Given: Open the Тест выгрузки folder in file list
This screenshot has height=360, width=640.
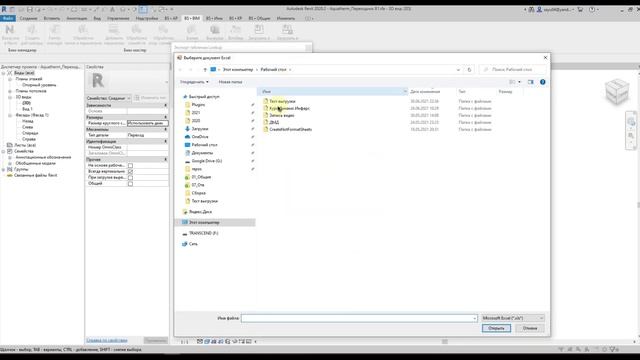Looking at the screenshot, I should tap(282, 101).
